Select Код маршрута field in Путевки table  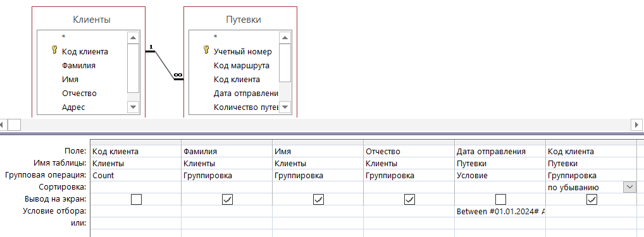(242, 66)
